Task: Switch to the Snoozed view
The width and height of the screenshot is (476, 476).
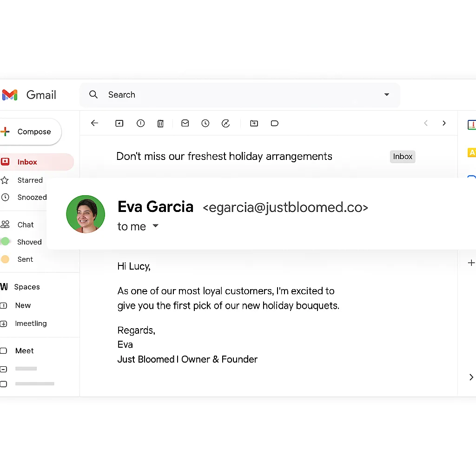Action: coord(32,197)
